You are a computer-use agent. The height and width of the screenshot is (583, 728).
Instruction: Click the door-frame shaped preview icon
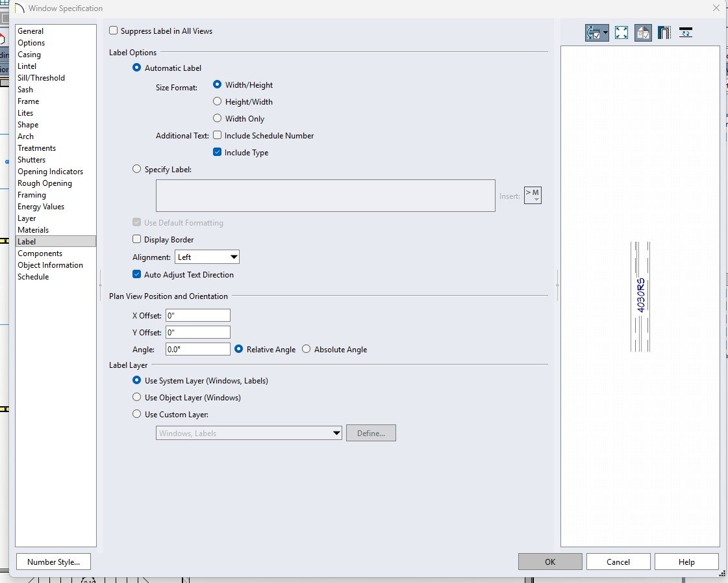tap(664, 32)
